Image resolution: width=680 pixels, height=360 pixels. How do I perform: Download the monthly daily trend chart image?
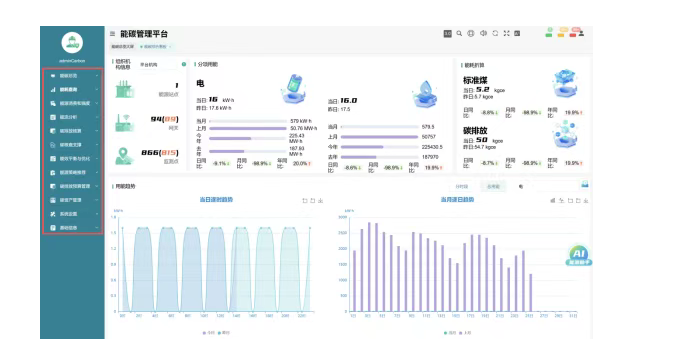(x=586, y=200)
